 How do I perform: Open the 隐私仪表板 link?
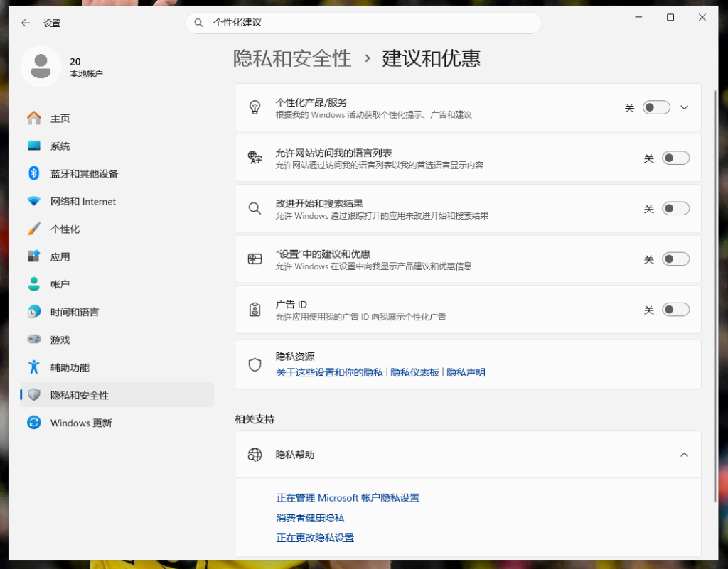(x=414, y=372)
